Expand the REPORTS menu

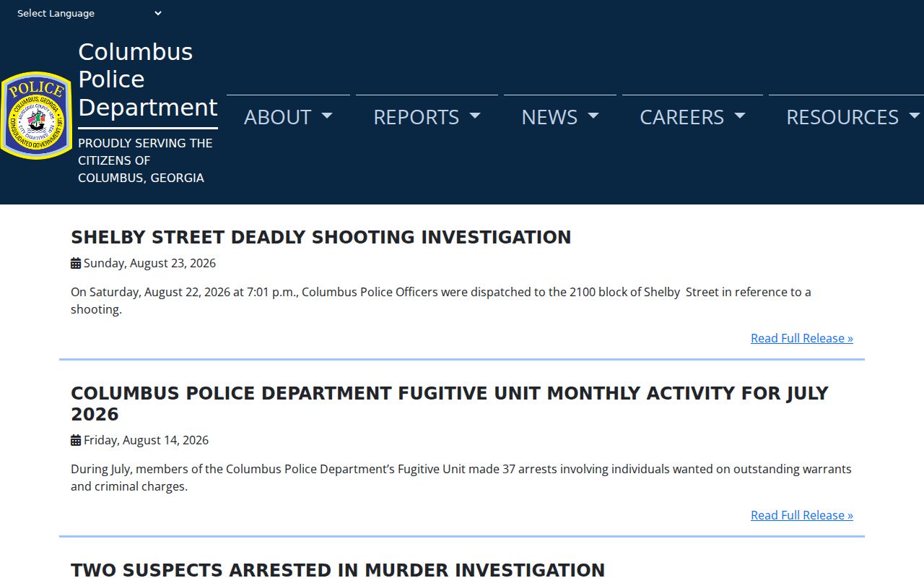pyautogui.click(x=427, y=117)
